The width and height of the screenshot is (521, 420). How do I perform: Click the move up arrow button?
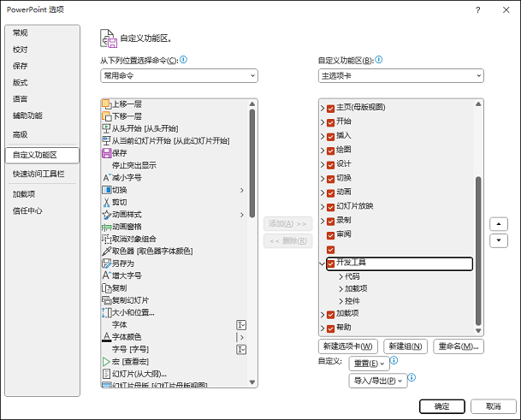click(499, 224)
